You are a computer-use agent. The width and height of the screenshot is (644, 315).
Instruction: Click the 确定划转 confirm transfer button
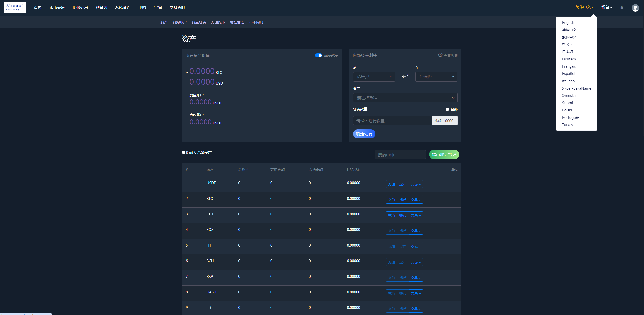tap(364, 134)
